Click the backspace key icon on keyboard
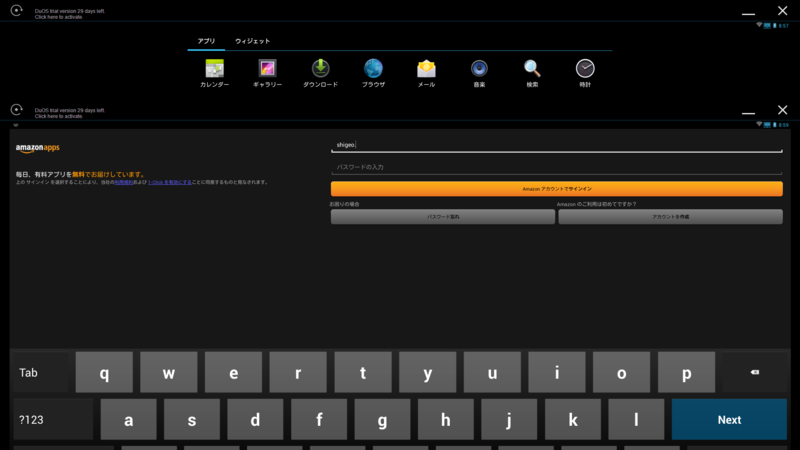The image size is (800, 450). pyautogui.click(x=755, y=372)
